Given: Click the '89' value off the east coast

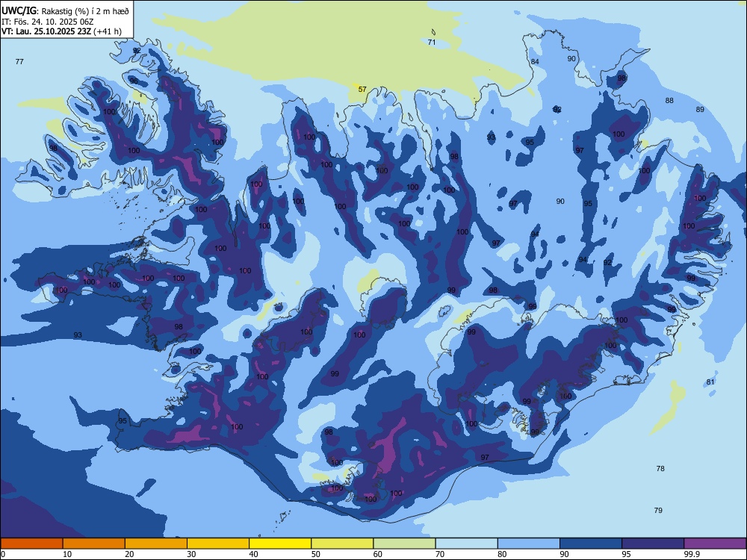Looking at the screenshot, I should [x=700, y=109].
